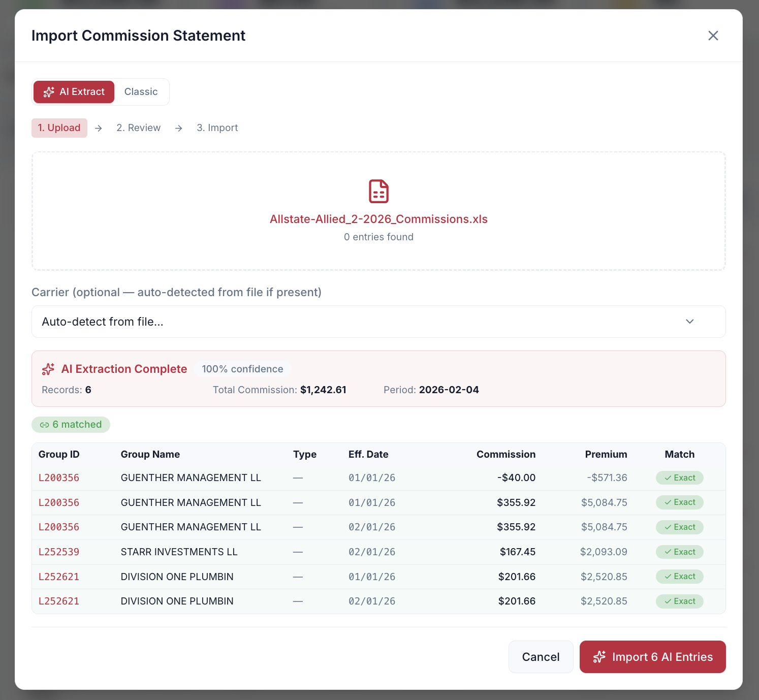
Task: Go to the 3. Import step
Action: coord(217,128)
